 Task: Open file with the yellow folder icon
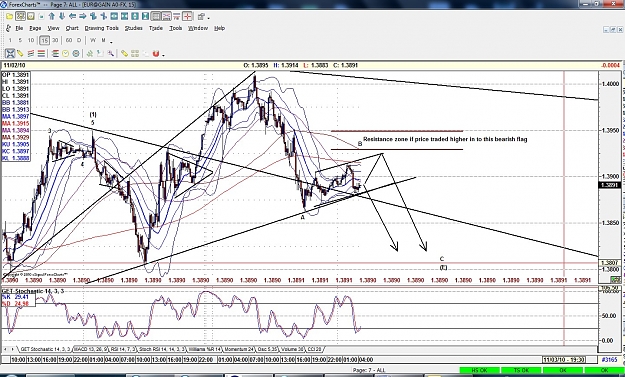[x=9, y=16]
